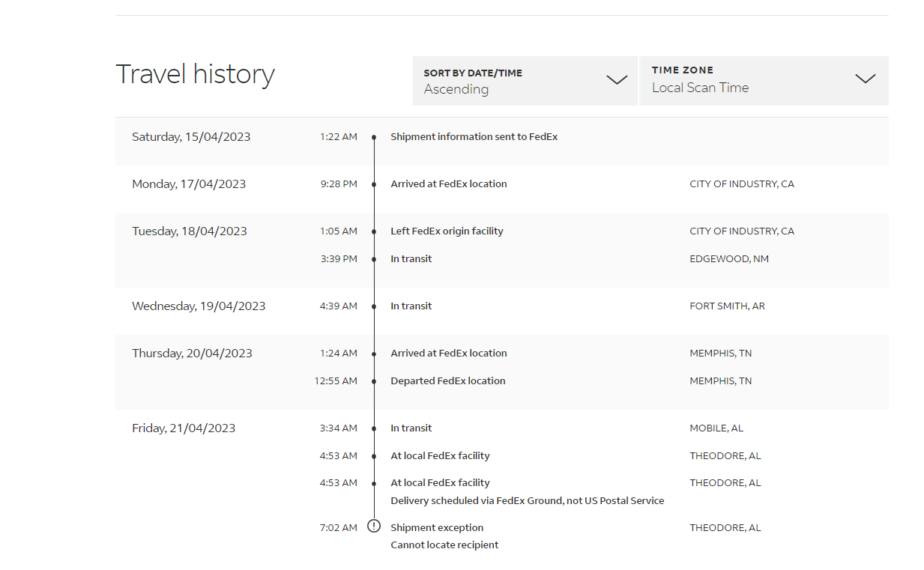Select the 3:39 PM Edgewood timeline dot
This screenshot has width=924, height=570.
point(374,259)
